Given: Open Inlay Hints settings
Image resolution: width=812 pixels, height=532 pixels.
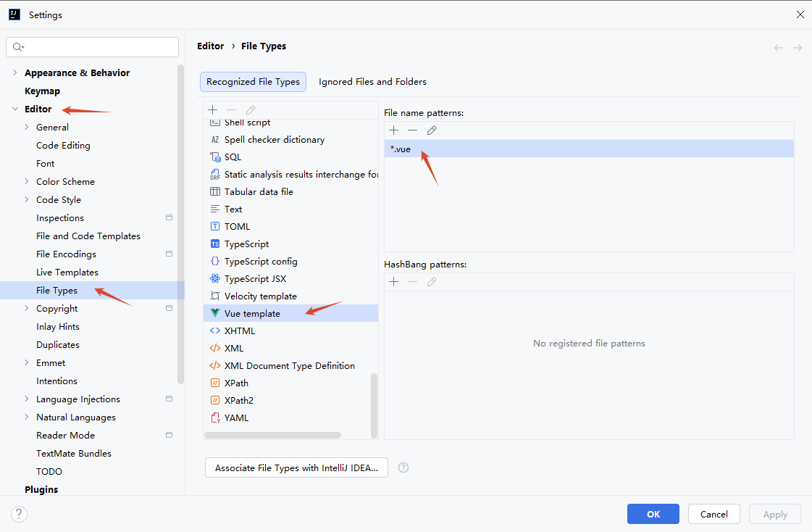Looking at the screenshot, I should 58,327.
